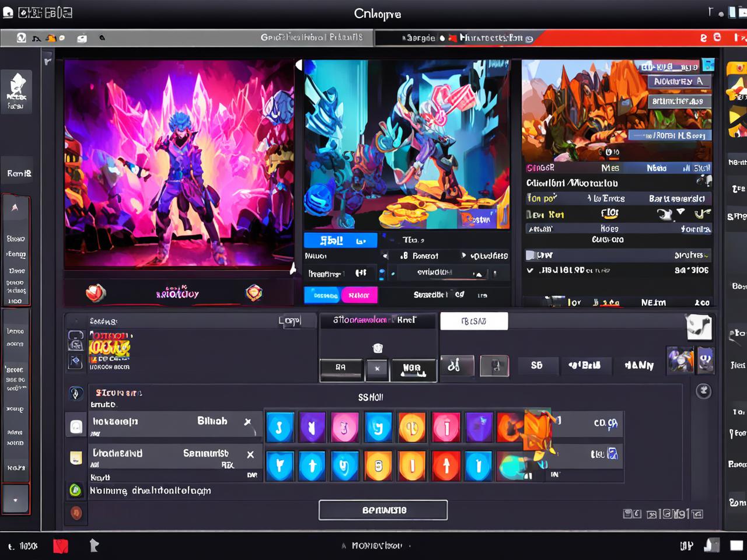Click the hexagonal badge icon below pink artwork
Screen dimensions: 747x560
click(x=254, y=292)
